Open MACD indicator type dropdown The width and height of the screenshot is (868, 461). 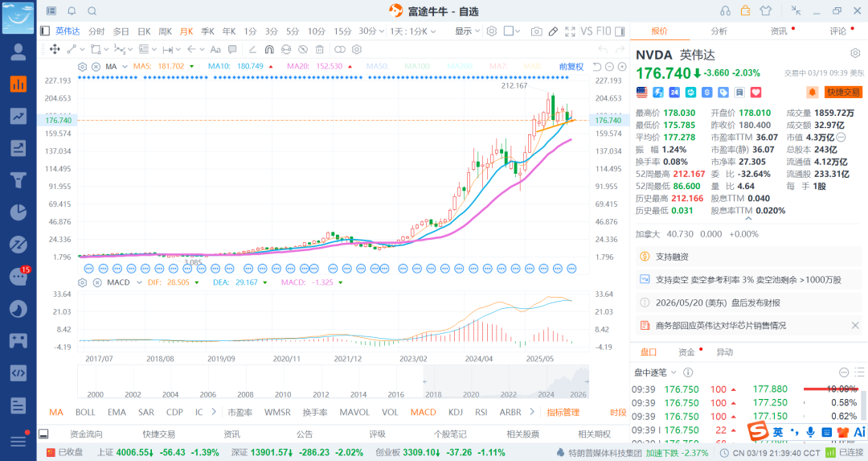pos(139,282)
